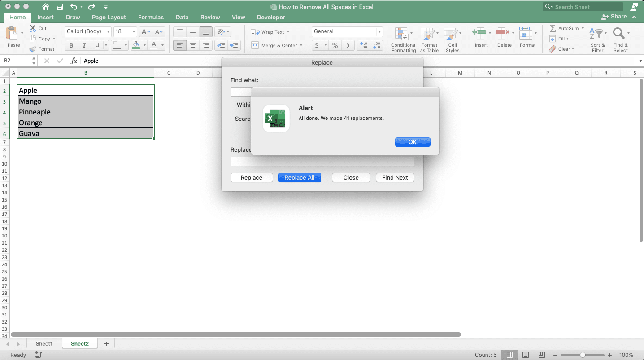Open Conditional Formatting
The height and width of the screenshot is (360, 644).
(x=404, y=40)
